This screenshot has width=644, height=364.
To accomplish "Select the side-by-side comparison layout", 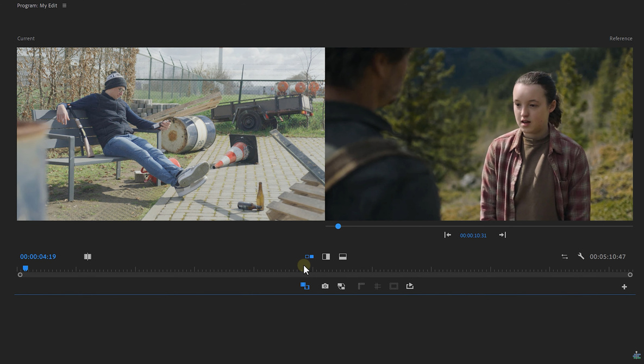I will 309,256.
